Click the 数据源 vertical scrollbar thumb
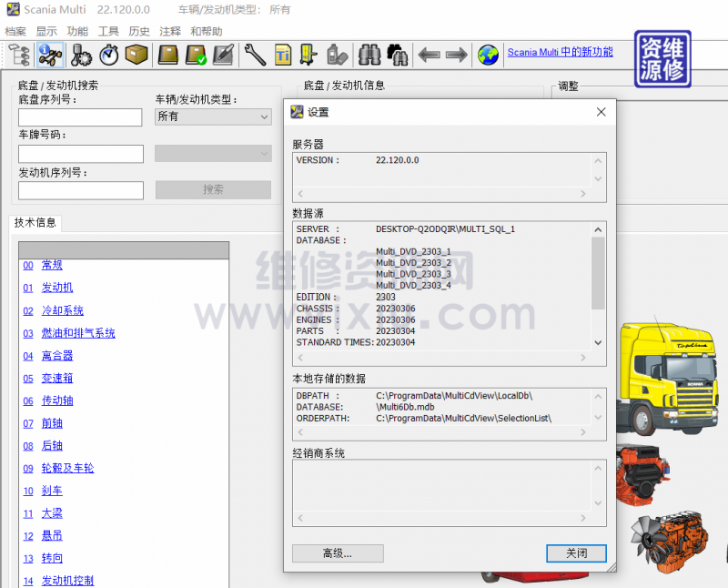This screenshot has width=728, height=588. coord(598,273)
